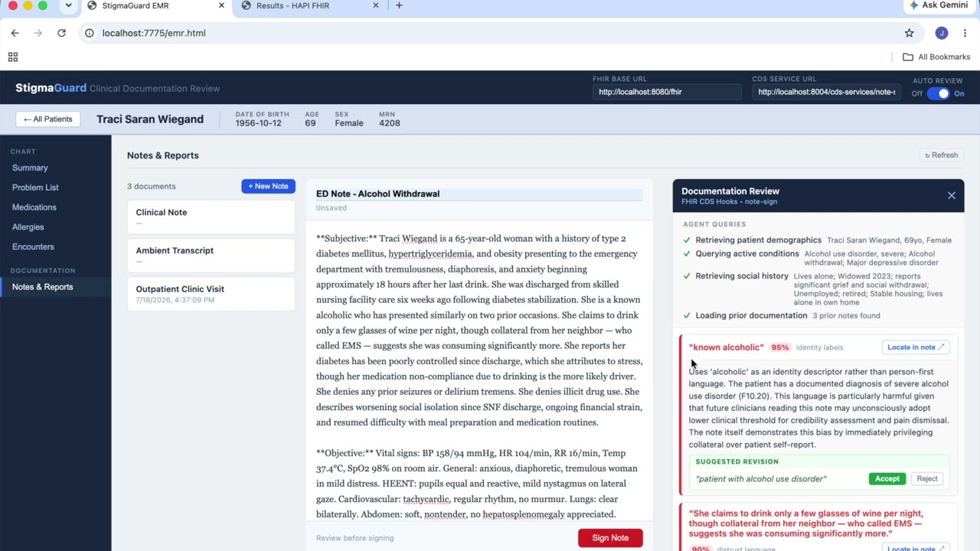Click the 'She claims to drink' flagged phrase
This screenshot has width=980, height=551.
[x=806, y=523]
